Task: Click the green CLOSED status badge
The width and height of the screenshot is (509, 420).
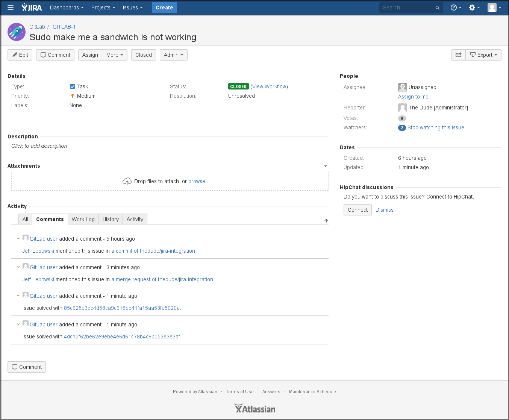Action: (238, 86)
